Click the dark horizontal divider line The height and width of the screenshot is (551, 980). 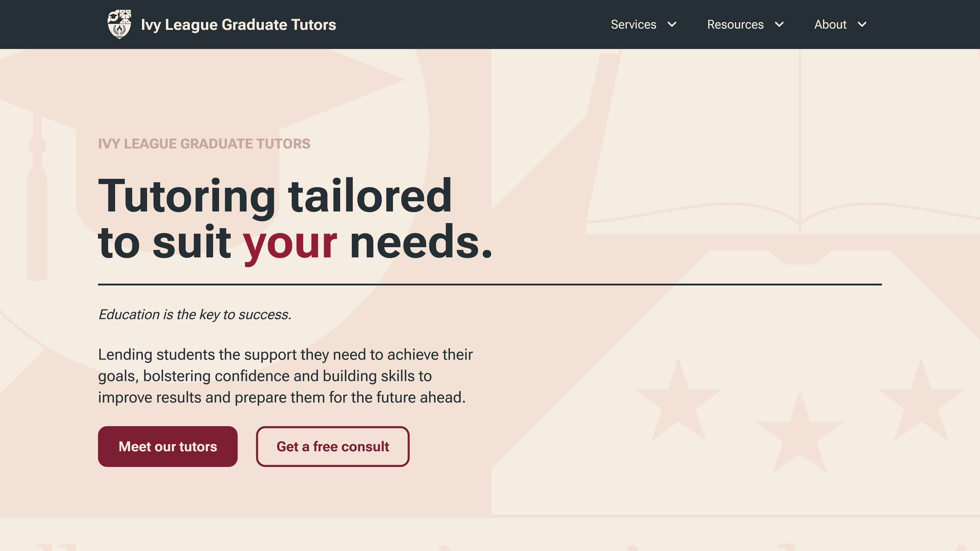pos(490,284)
